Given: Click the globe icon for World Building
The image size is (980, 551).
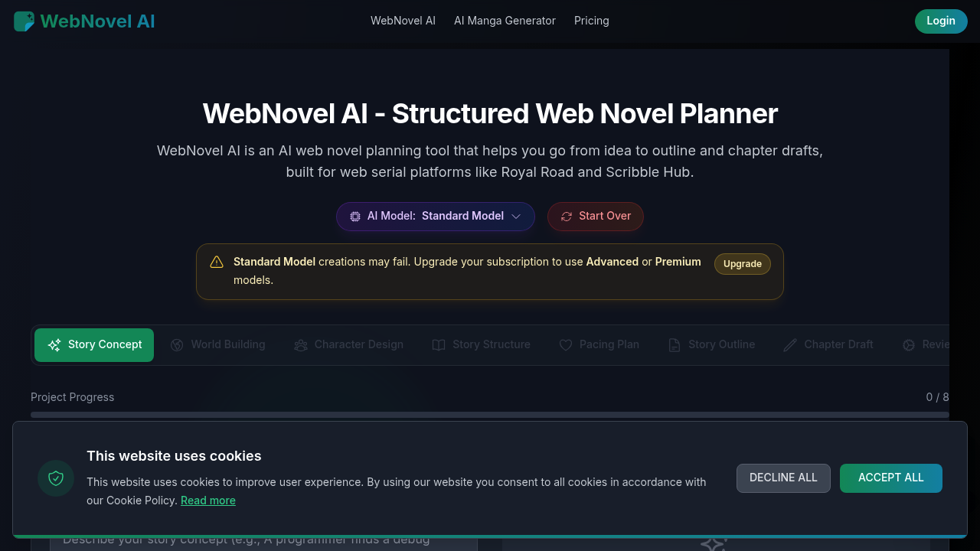Looking at the screenshot, I should click(177, 345).
